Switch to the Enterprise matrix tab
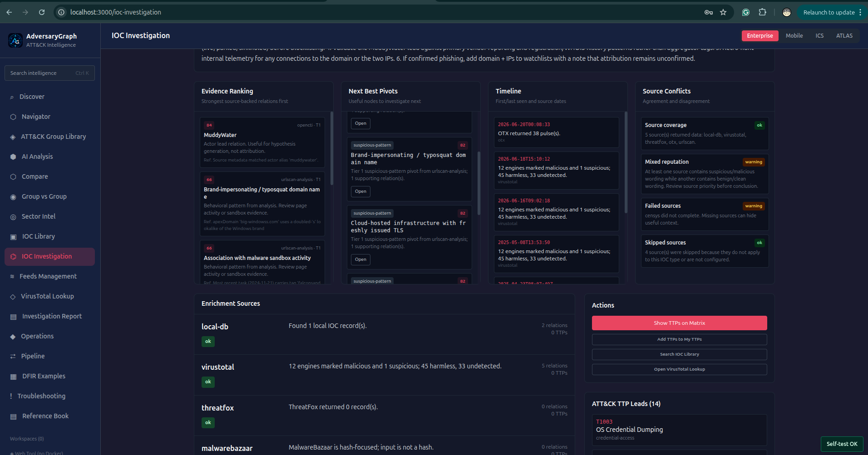This screenshot has width=868, height=455. click(x=760, y=36)
